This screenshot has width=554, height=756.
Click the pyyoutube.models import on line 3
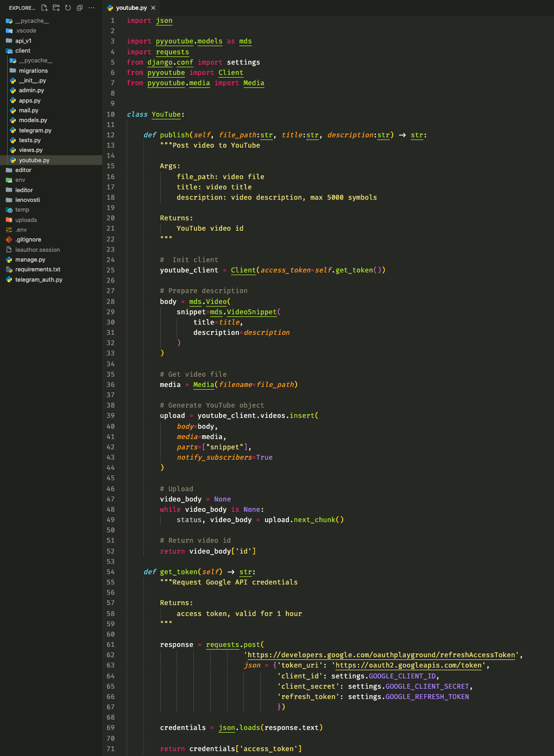click(x=189, y=41)
